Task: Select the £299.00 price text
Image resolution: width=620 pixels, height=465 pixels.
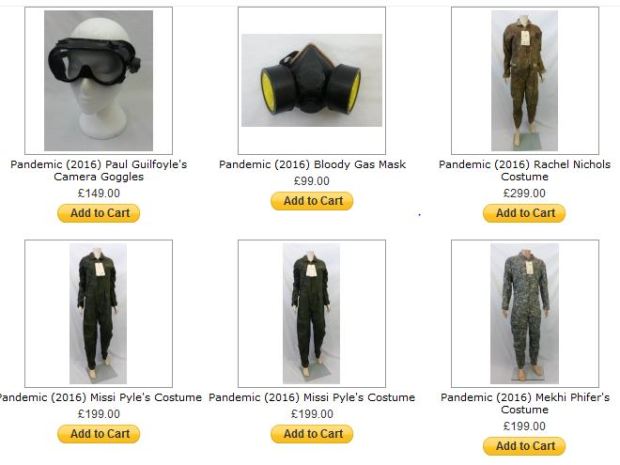Action: (x=524, y=193)
